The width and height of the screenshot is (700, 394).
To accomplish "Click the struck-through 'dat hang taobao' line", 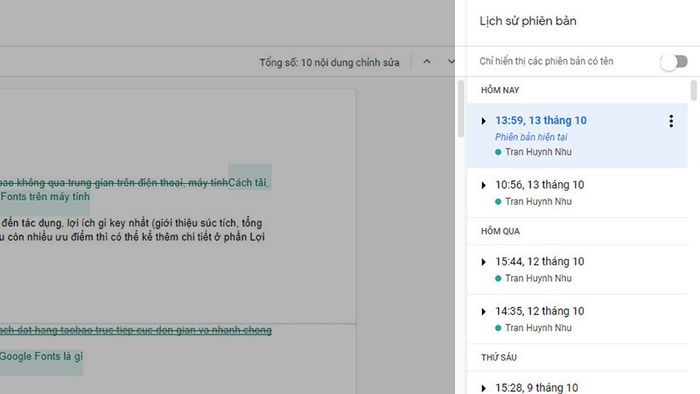I will point(136,330).
